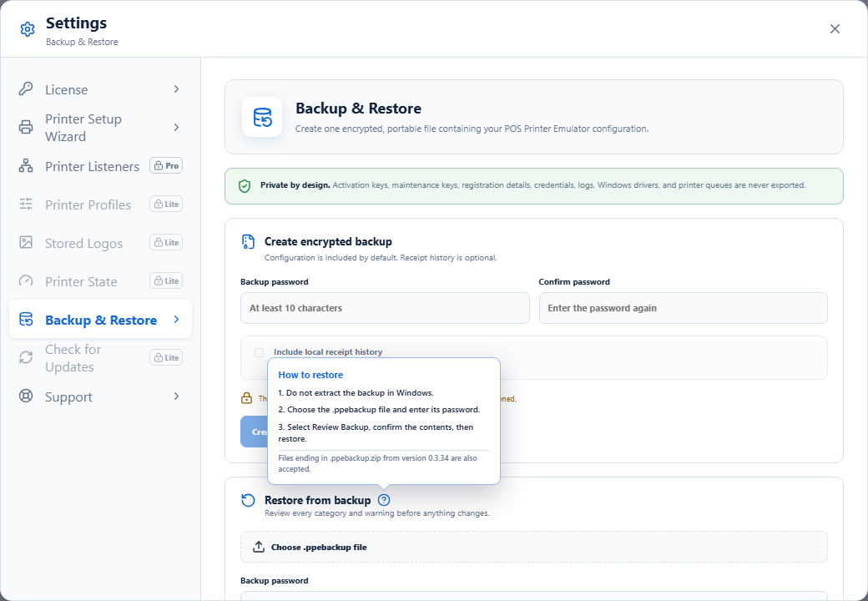Click the Backup & Restore database icon in sidebar
The image size is (868, 601).
(26, 320)
